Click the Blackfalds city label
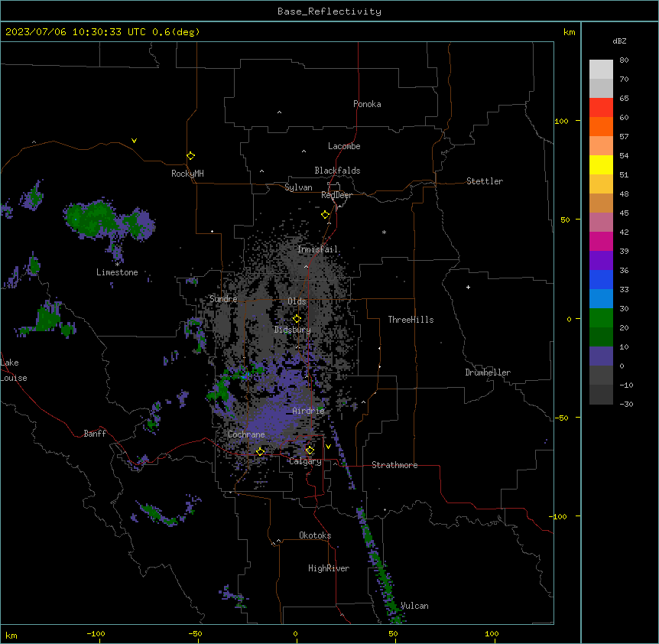 coord(337,171)
